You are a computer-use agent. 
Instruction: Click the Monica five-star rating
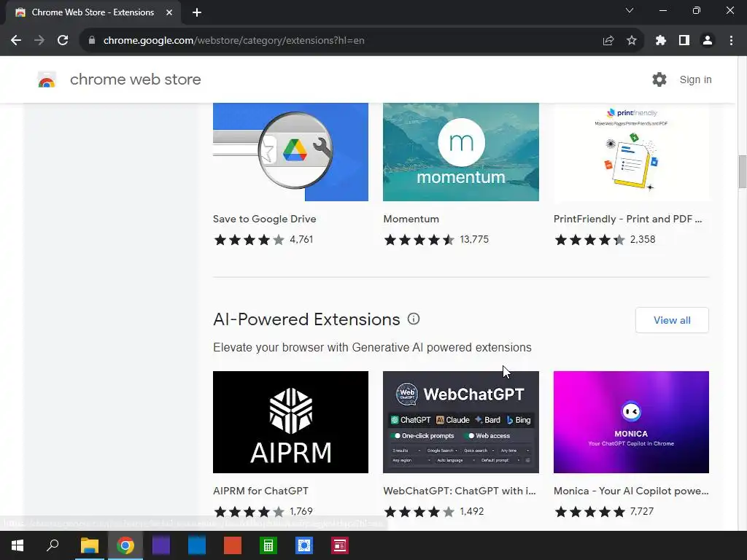[x=589, y=512]
